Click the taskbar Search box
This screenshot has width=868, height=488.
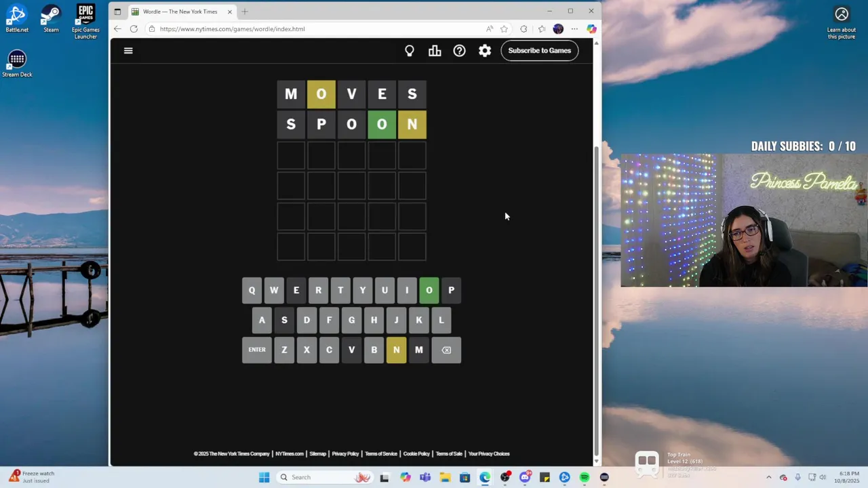pos(325,477)
